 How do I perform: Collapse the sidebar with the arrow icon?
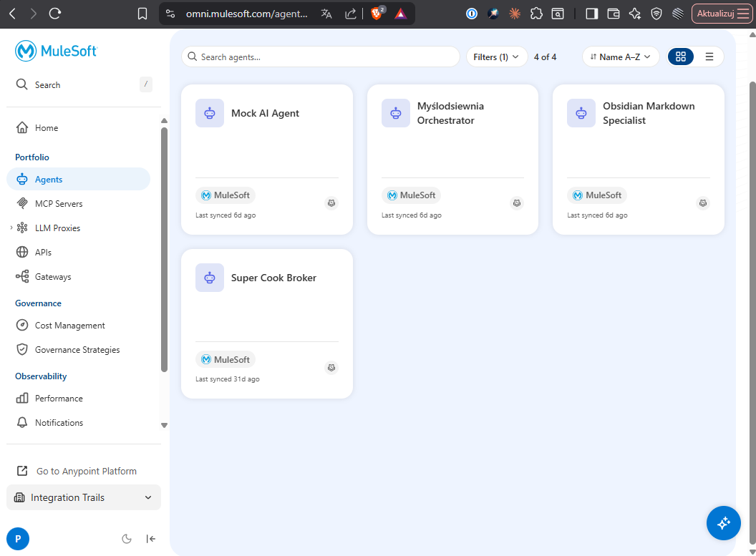tap(151, 539)
